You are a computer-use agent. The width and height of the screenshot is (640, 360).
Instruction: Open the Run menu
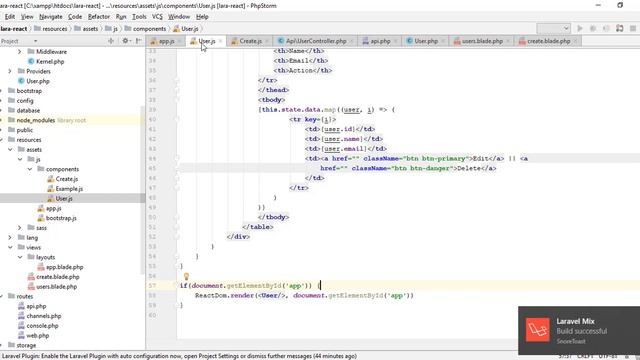pyautogui.click(x=121, y=17)
